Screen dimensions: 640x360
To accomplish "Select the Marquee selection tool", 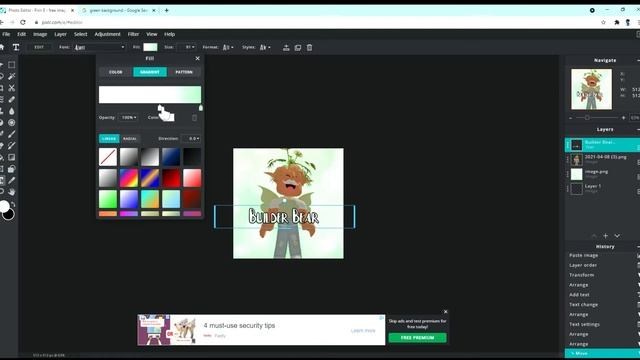I will click(11, 64).
